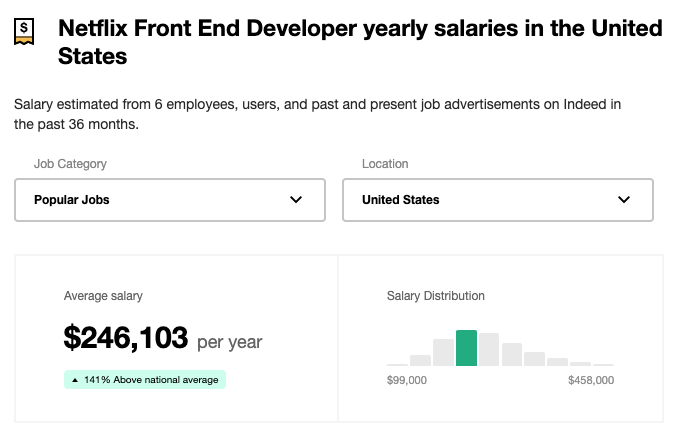This screenshot has height=436, width=679.
Task: Click the Job Category field label
Action: (70, 164)
